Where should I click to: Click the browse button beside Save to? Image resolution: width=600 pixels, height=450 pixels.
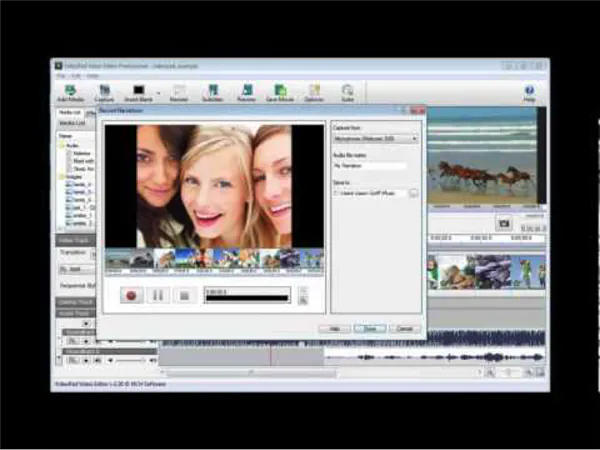(413, 194)
